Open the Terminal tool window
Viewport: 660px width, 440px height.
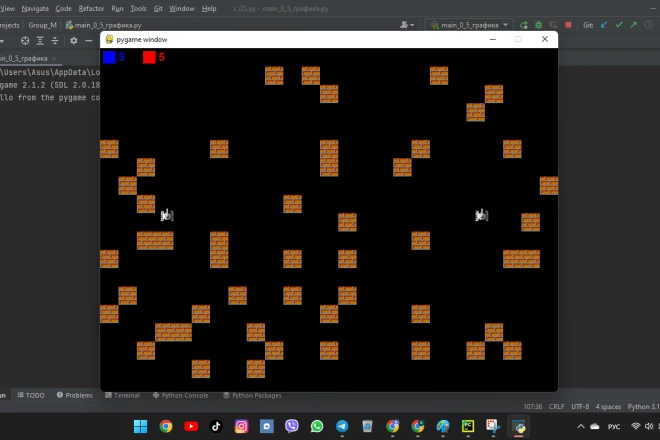click(122, 395)
